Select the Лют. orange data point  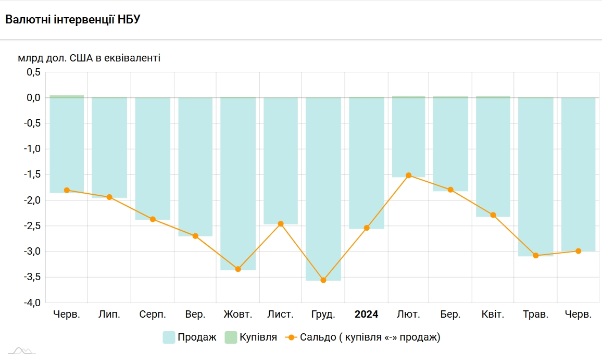[408, 175]
